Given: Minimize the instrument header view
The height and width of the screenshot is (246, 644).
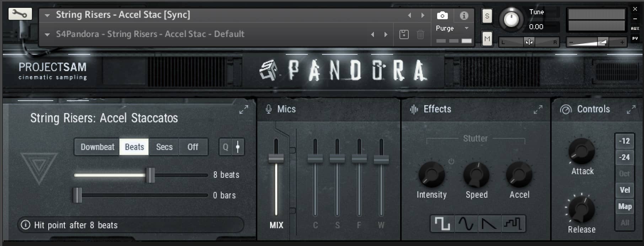Looking at the screenshot, I should coord(635,18).
